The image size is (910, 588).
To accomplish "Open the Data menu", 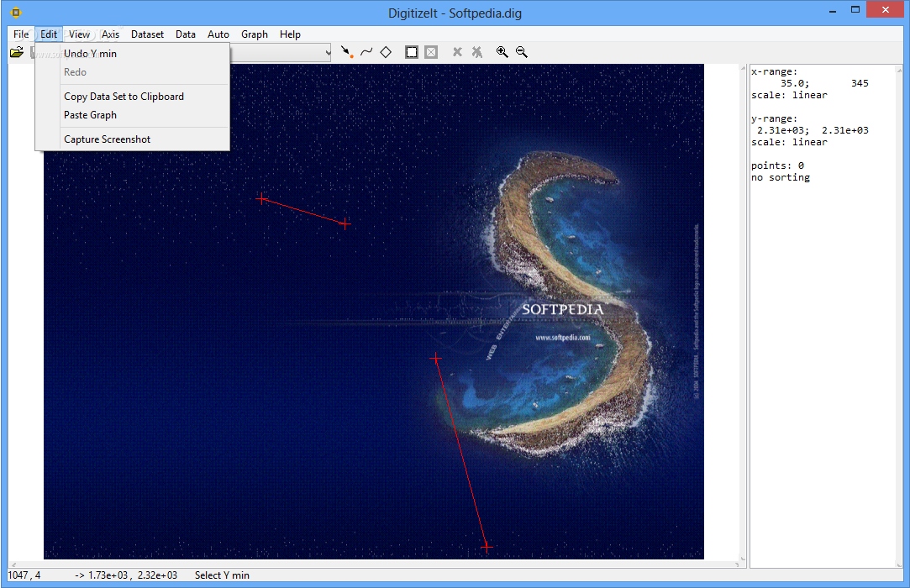I will click(x=186, y=34).
